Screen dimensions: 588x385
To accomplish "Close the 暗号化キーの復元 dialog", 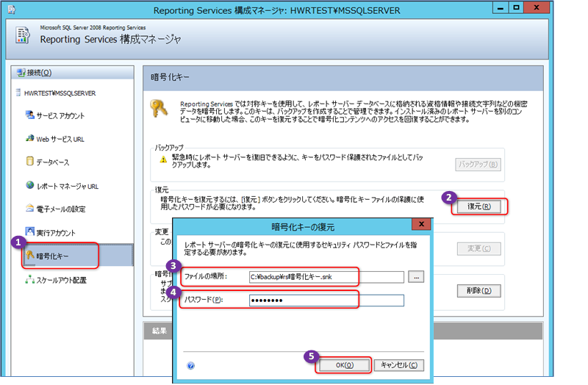I will (421, 224).
